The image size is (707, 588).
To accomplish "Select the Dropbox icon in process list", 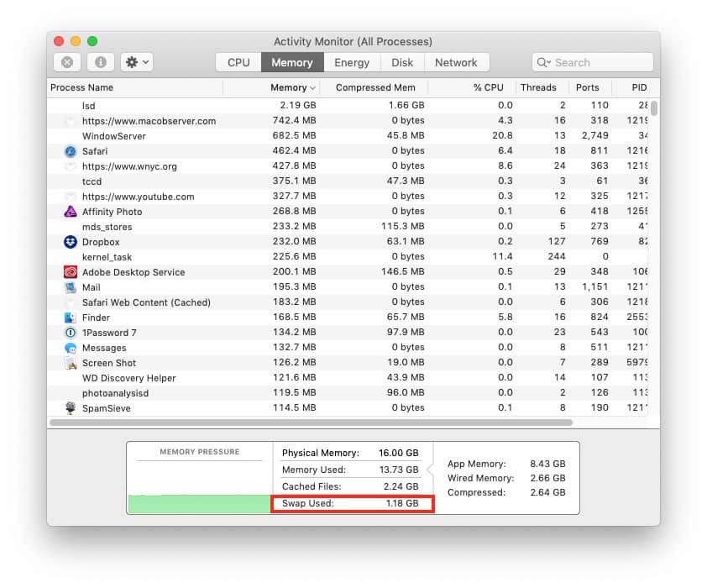I will coord(71,242).
